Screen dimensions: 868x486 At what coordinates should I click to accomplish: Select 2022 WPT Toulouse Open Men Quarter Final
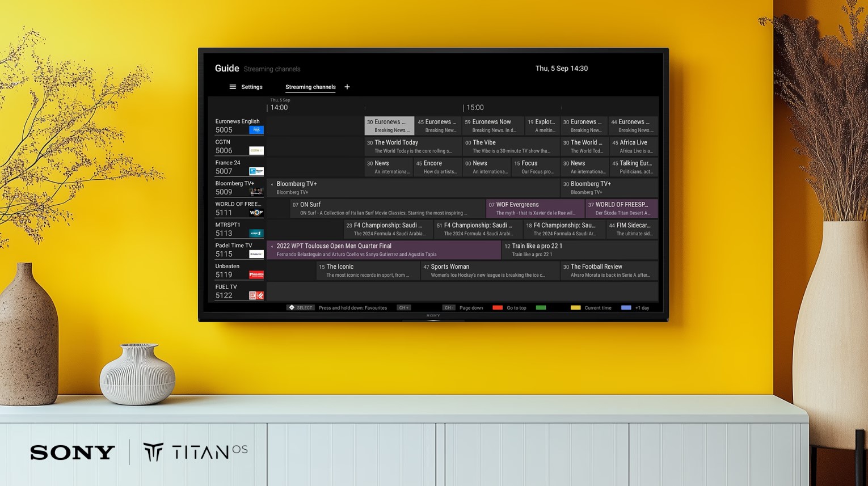[x=384, y=250]
